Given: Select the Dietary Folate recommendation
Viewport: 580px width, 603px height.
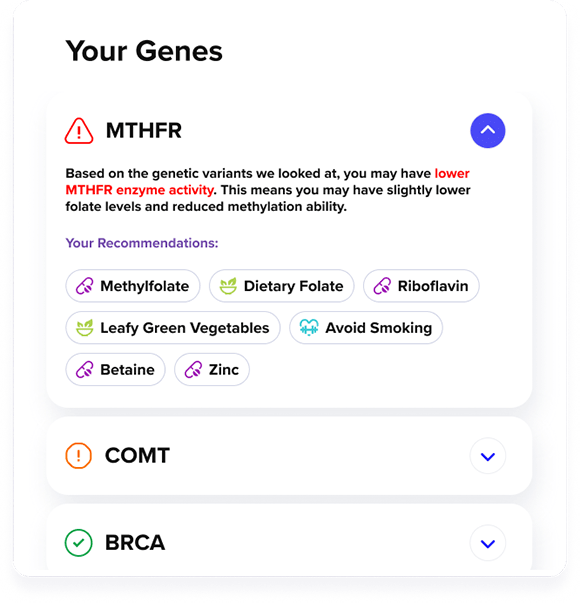Looking at the screenshot, I should pos(281,286).
